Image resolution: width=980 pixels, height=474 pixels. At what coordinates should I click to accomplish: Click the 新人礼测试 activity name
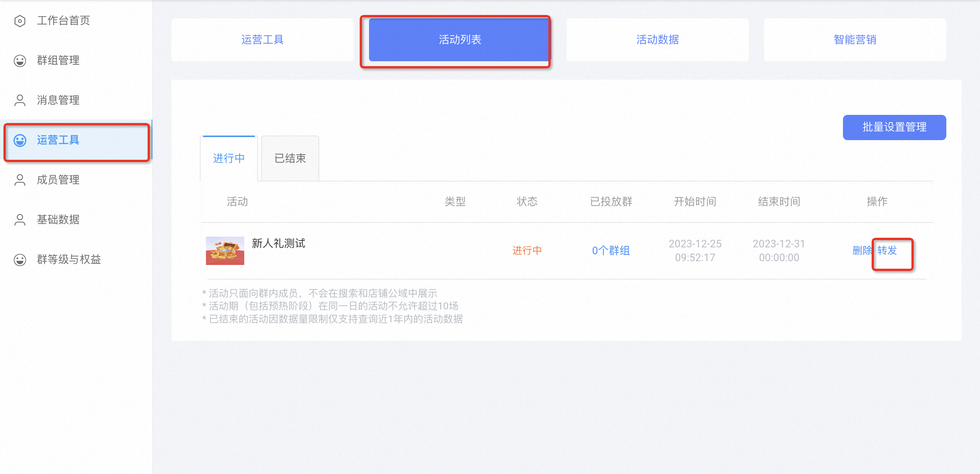(278, 244)
